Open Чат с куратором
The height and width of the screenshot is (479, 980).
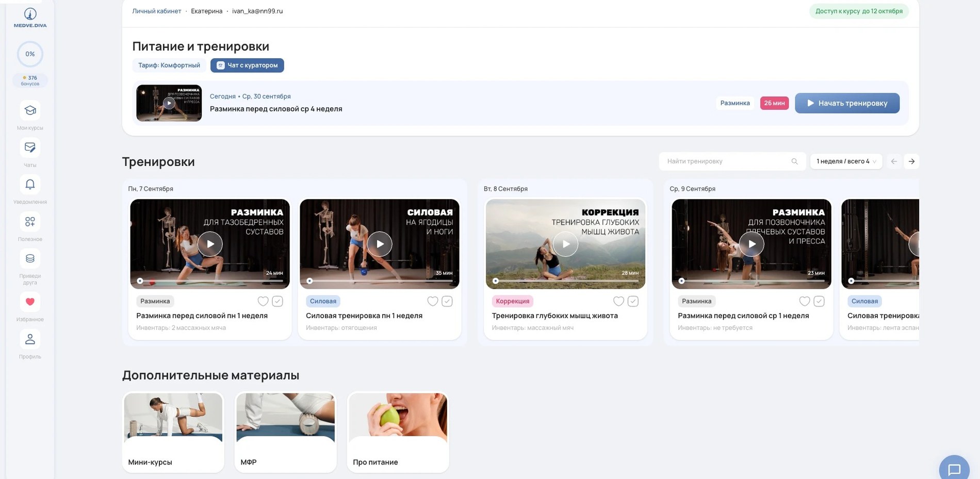(247, 65)
